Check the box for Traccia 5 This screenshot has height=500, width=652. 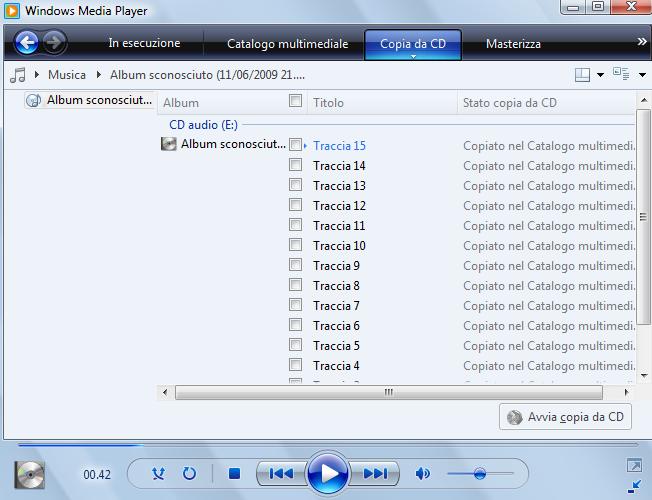pos(295,344)
